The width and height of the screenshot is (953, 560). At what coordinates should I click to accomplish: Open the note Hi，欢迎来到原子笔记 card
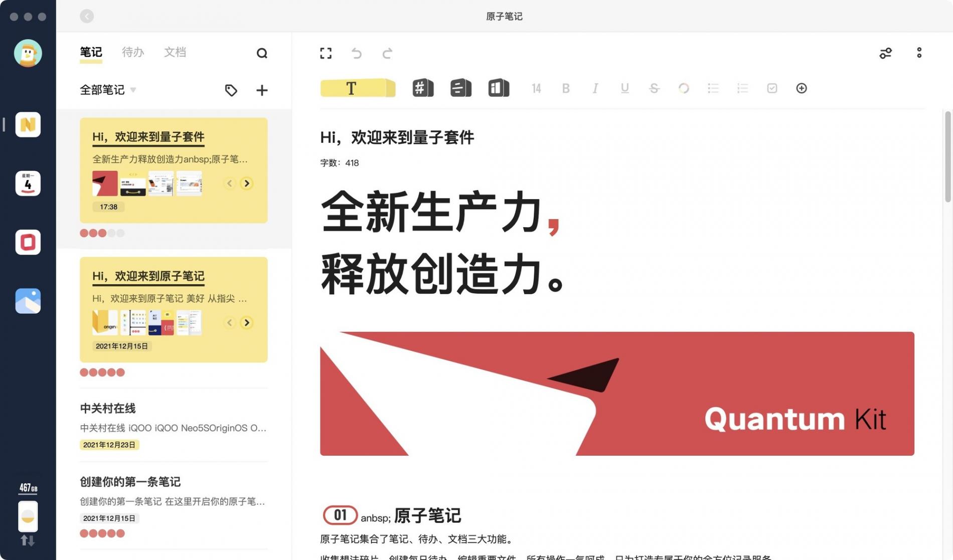[174, 310]
